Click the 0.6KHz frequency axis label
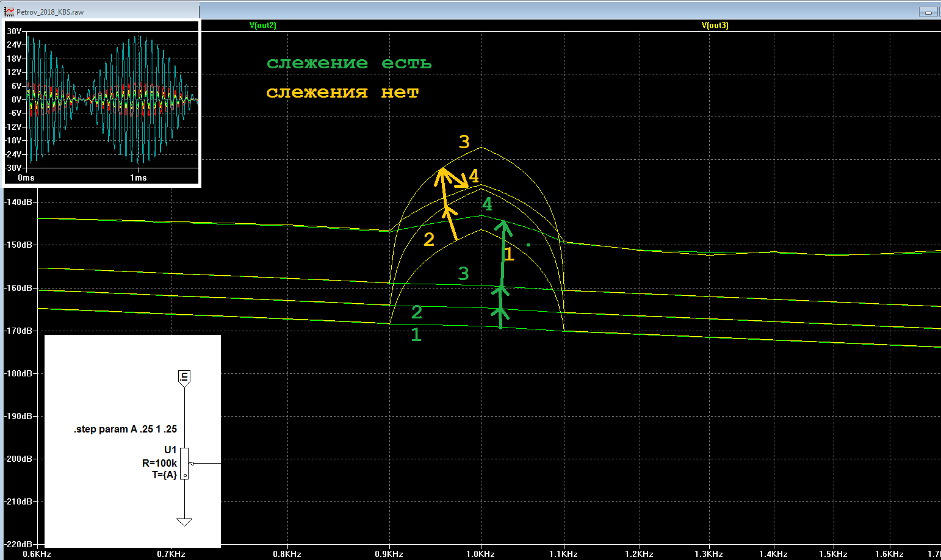The width and height of the screenshot is (941, 560). 37,554
